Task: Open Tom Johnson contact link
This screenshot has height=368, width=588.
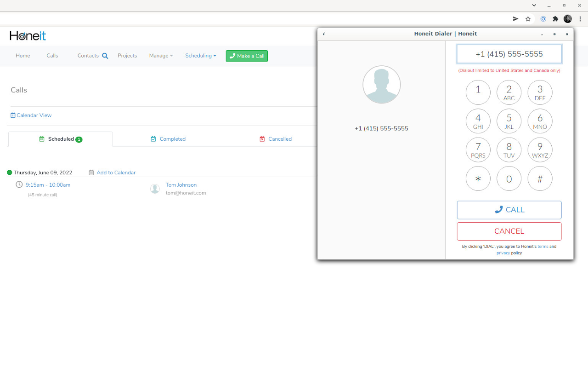Action: (181, 185)
